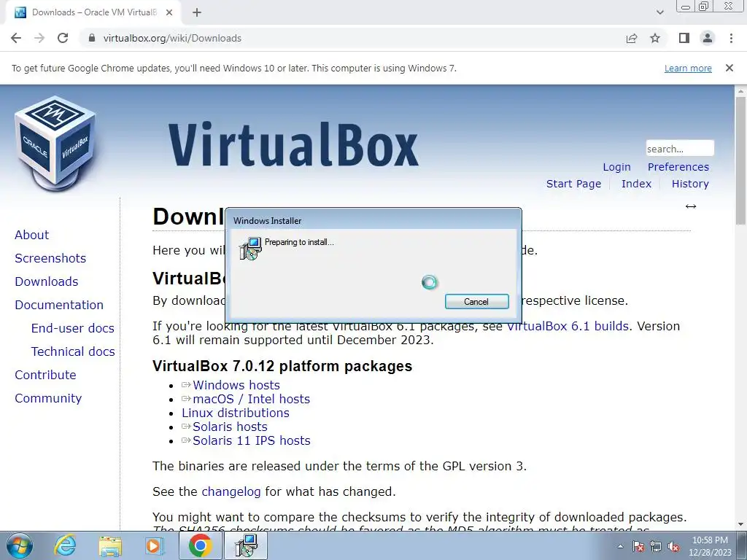Open Downloads in sidebar
This screenshot has height=560, width=747.
[x=46, y=281]
